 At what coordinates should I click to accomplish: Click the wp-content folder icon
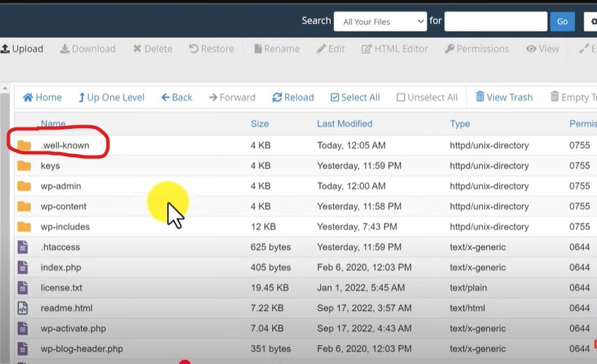point(24,206)
